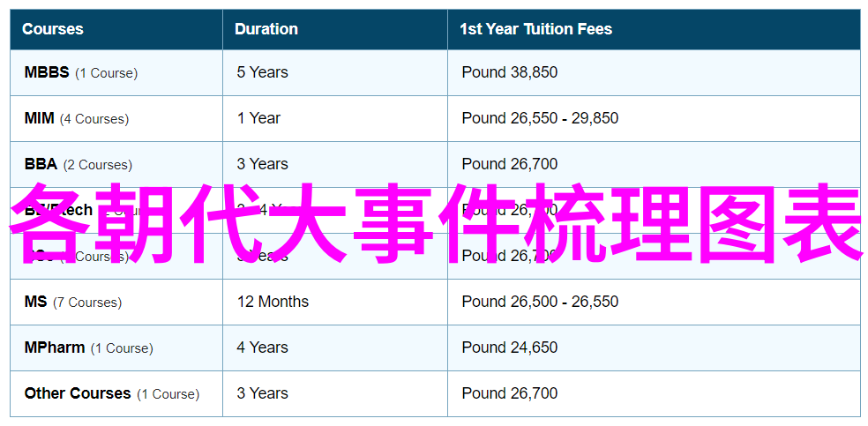The image size is (868, 426).
Task: Select the Pound 24,650 MPharm fee
Action: click(x=509, y=348)
